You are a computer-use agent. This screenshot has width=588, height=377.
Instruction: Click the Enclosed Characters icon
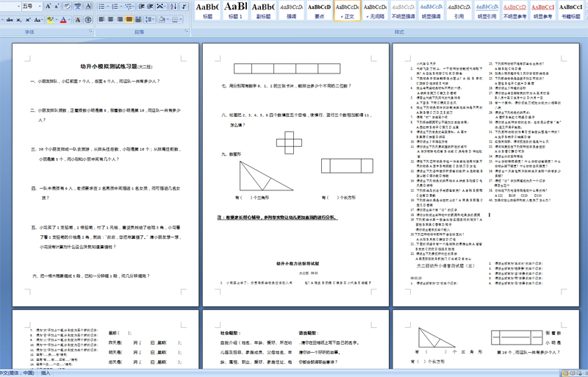[x=88, y=20]
